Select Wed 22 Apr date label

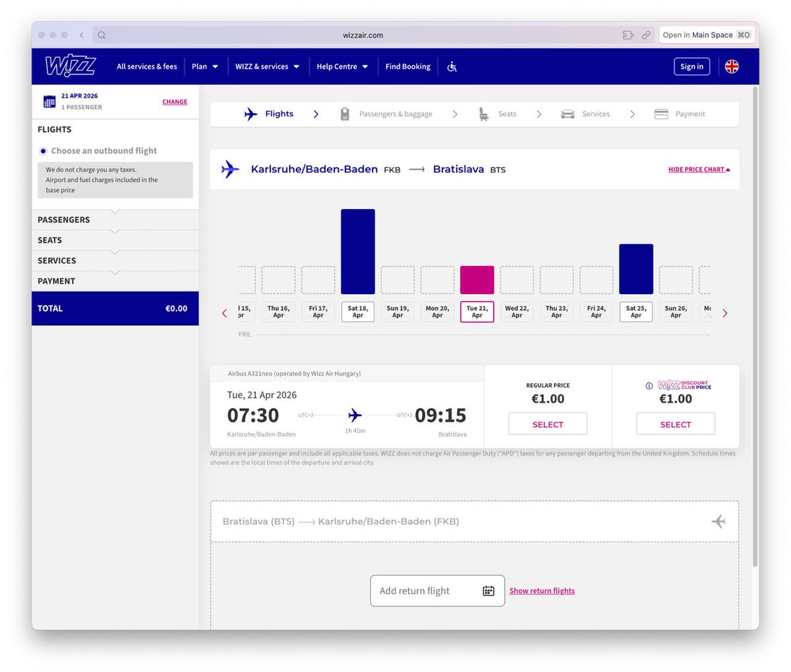point(517,312)
